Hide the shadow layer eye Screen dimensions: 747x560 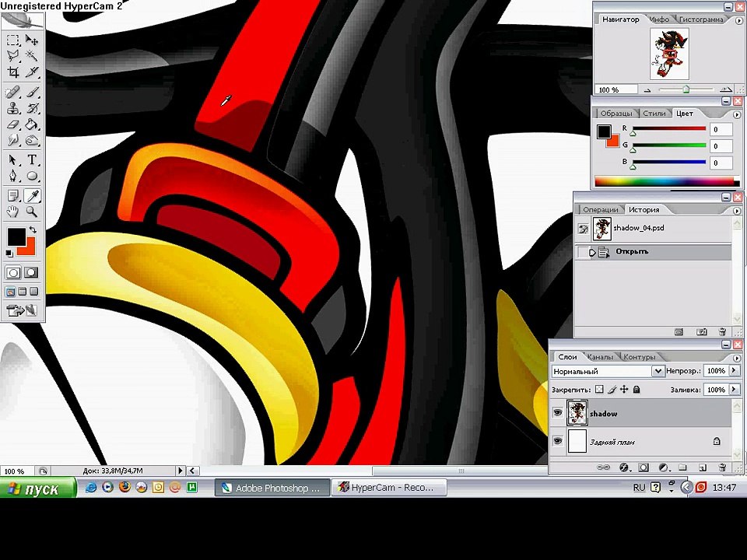tap(557, 412)
